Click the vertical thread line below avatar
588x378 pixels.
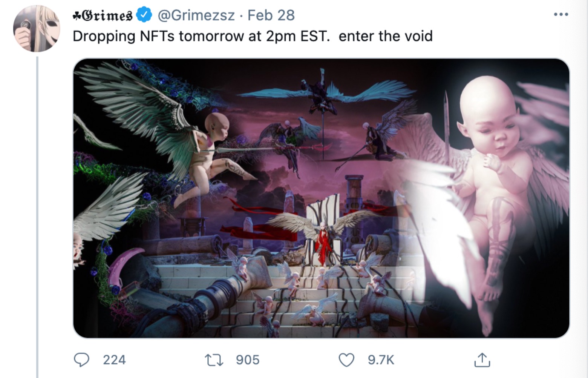37,217
